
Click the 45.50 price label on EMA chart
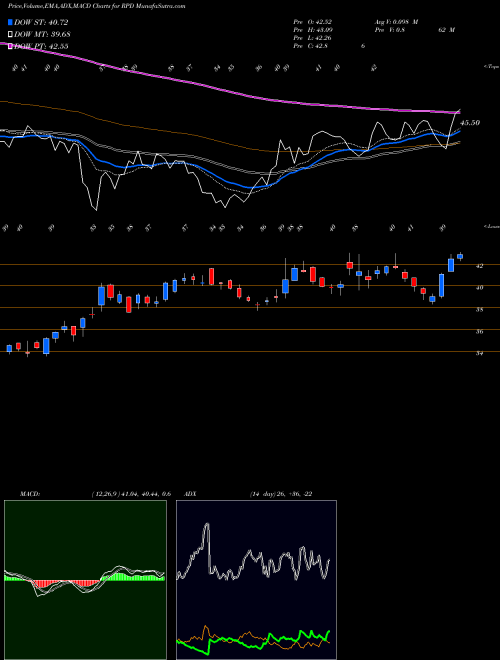(x=470, y=123)
